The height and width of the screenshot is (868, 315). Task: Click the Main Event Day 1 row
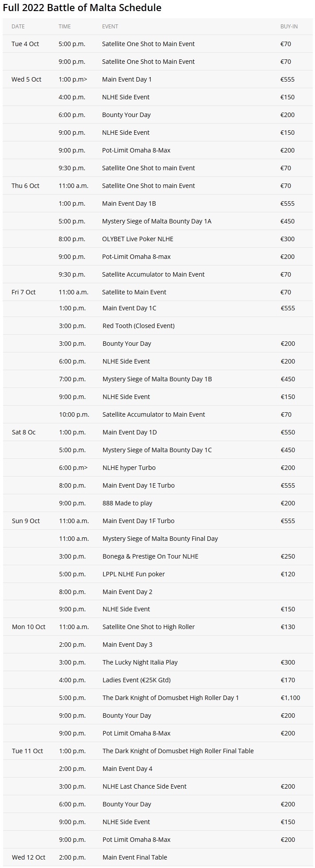pyautogui.click(x=158, y=79)
